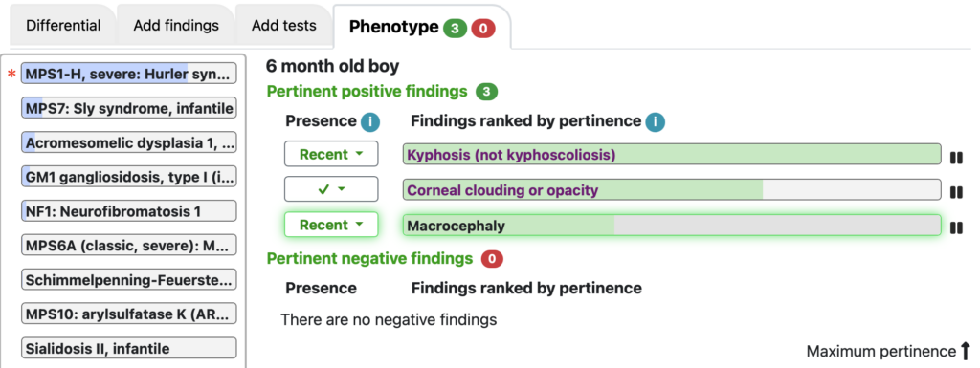Click the pause icon on Macrocephaly row
The height and width of the screenshot is (368, 980).
click(x=956, y=228)
